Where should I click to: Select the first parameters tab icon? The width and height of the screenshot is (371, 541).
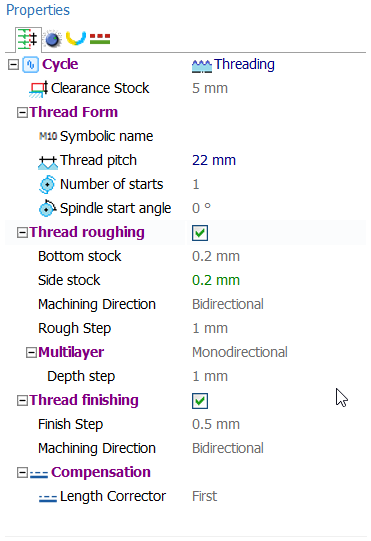[28, 39]
